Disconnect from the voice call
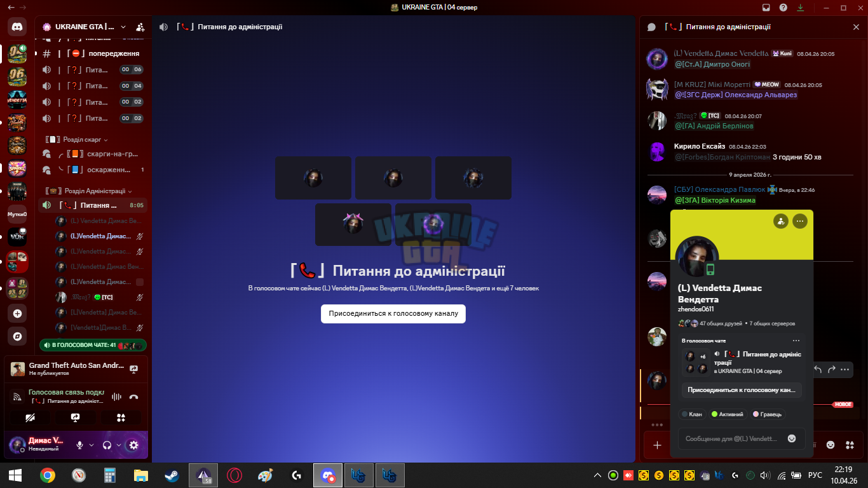Image resolution: width=868 pixels, height=488 pixels. coord(133,397)
